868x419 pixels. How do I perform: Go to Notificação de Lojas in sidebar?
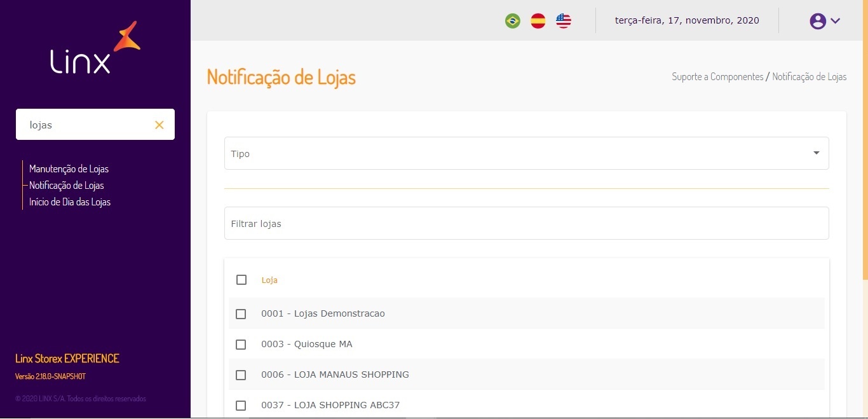[67, 186]
